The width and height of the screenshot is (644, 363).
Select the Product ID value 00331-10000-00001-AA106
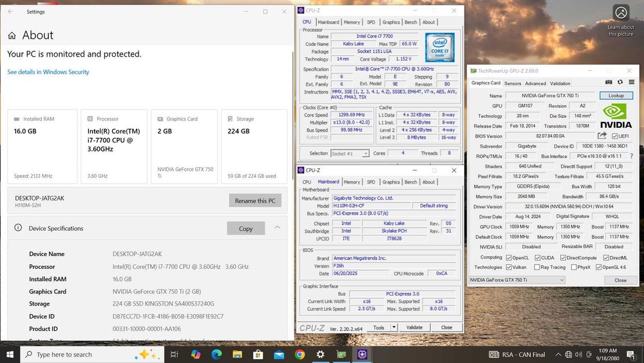[x=147, y=328]
